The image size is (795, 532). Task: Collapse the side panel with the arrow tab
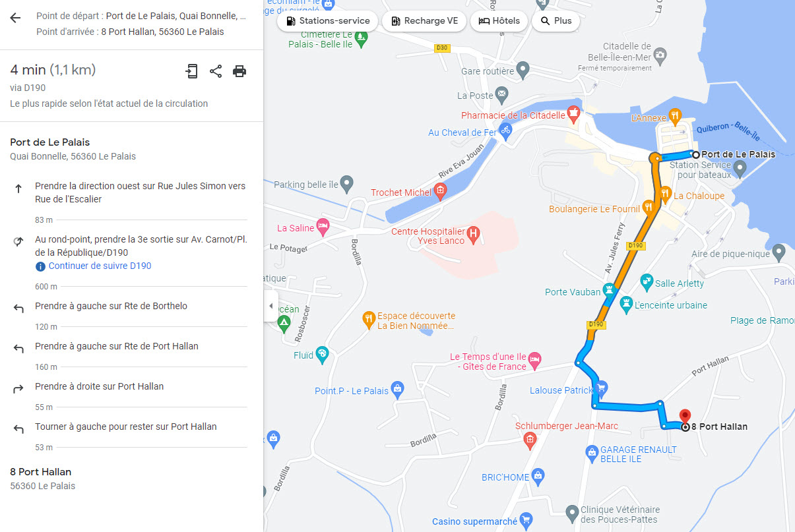270,306
